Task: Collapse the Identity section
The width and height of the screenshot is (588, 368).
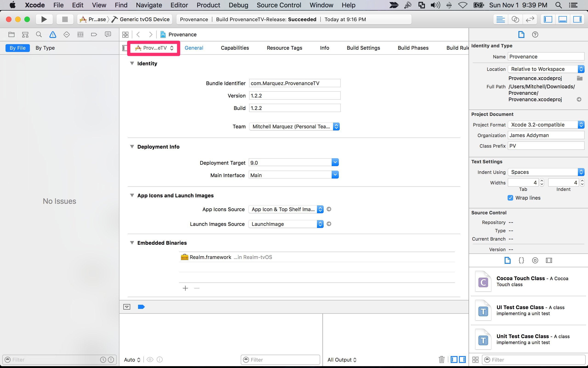Action: click(x=132, y=63)
